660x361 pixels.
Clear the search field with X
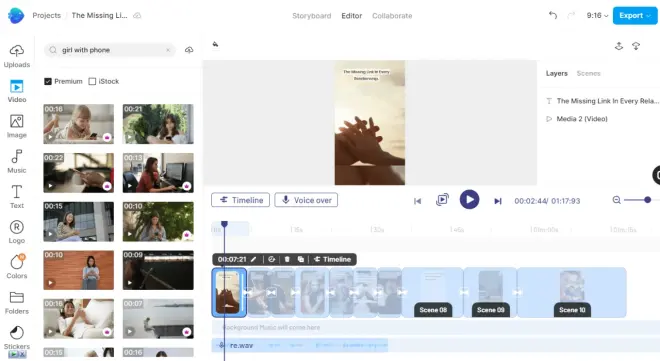tap(168, 50)
